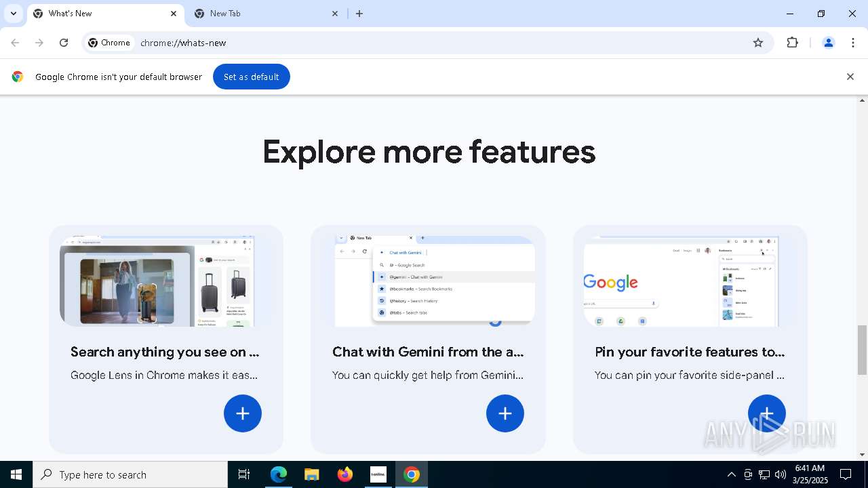Image resolution: width=868 pixels, height=488 pixels.
Task: Launch Microsoft Edge from taskbar
Action: [x=279, y=474]
